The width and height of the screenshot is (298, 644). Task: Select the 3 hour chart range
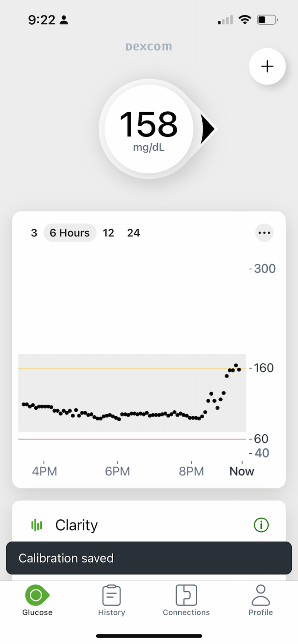click(34, 233)
